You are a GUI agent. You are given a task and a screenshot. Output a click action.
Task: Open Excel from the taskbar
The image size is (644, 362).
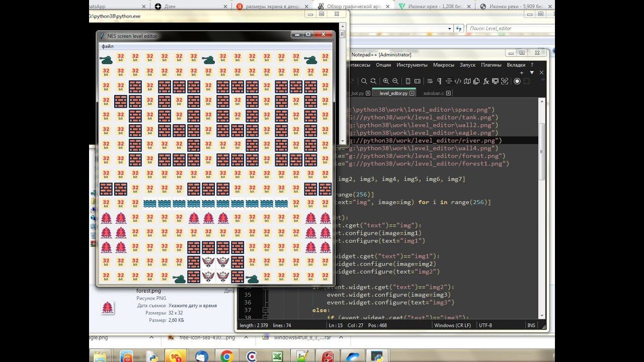click(277, 356)
